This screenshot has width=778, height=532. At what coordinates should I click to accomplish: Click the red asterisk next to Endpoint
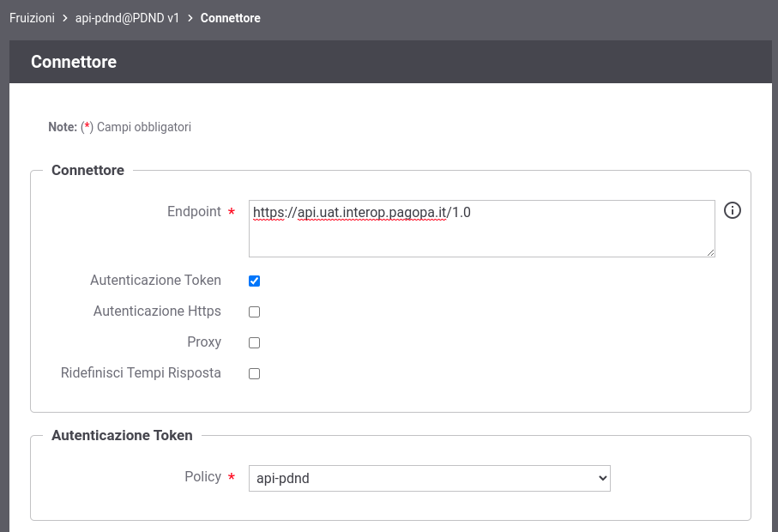coord(232,213)
